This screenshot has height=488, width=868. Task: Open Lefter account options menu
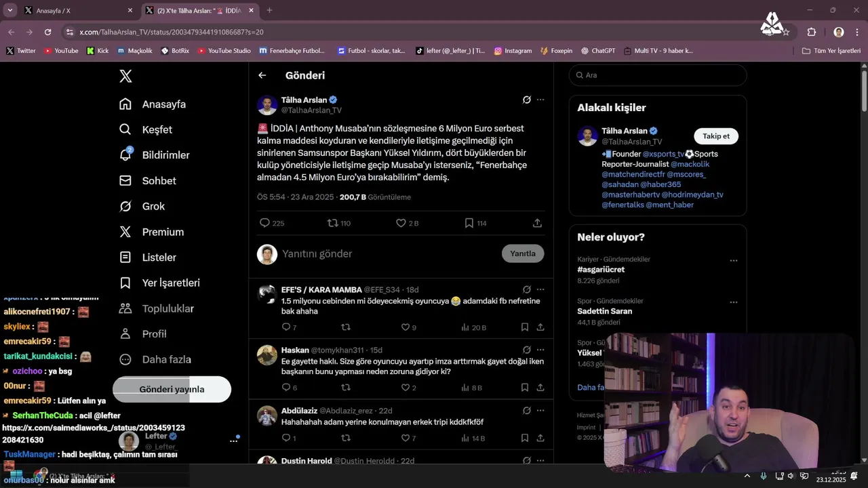233,441
